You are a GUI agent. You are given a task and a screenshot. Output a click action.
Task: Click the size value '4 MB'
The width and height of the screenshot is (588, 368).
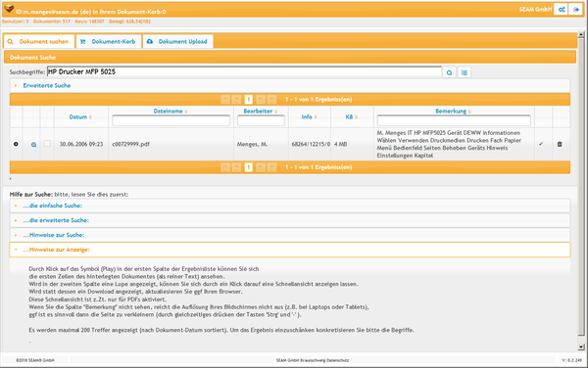pos(340,144)
